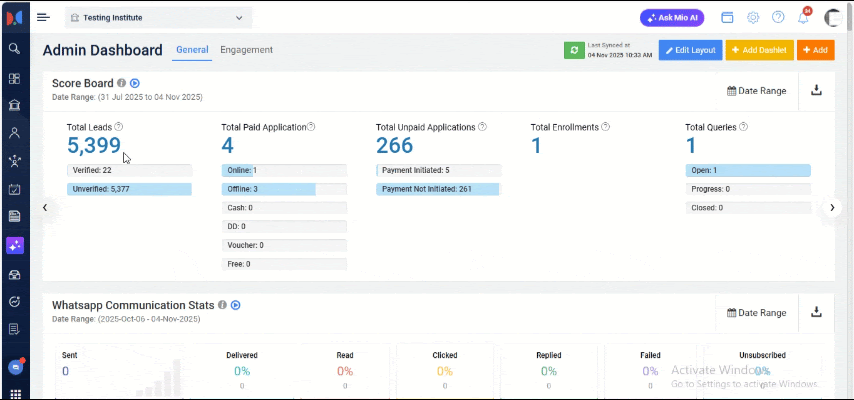Open the Score Board Date Range picker
This screenshot has height=400, width=854.
[756, 91]
